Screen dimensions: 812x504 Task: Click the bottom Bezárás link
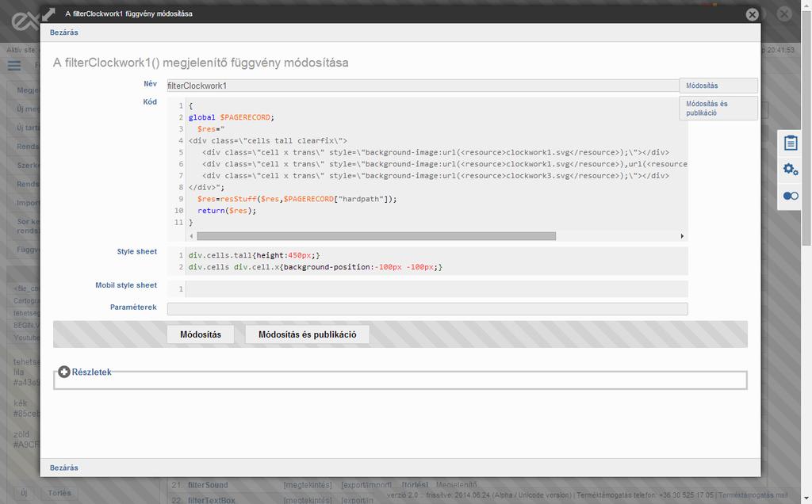(x=63, y=468)
